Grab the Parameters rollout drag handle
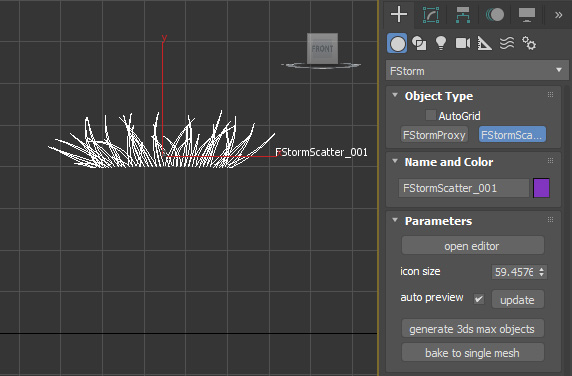The width and height of the screenshot is (572, 376). [x=550, y=220]
